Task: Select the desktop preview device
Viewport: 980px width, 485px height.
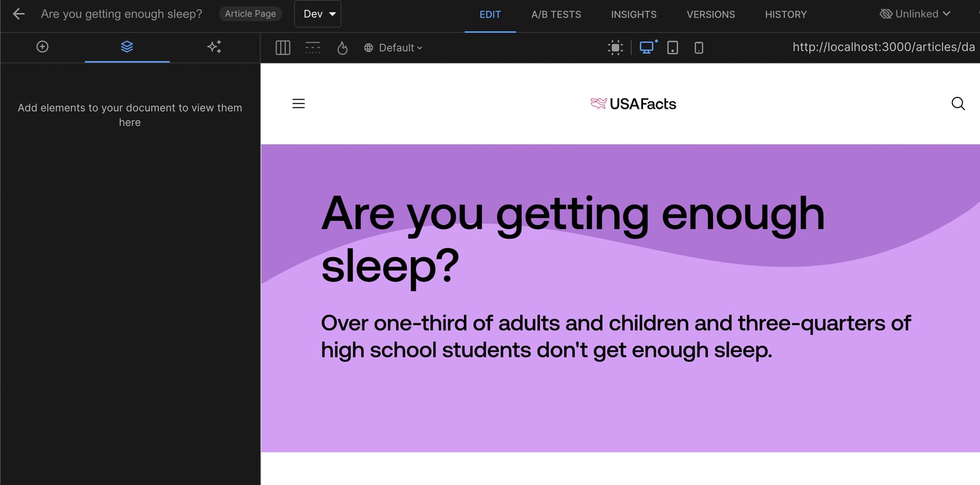Action: pyautogui.click(x=647, y=47)
